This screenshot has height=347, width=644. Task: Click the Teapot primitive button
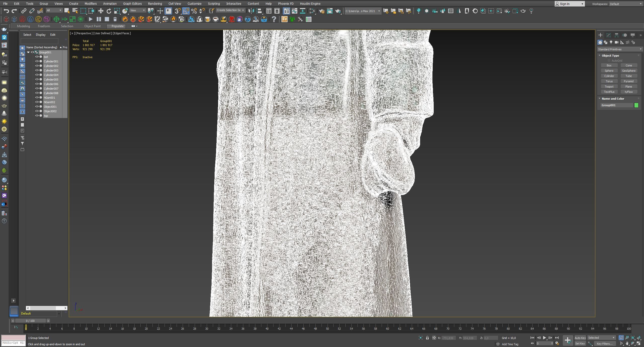[609, 87]
